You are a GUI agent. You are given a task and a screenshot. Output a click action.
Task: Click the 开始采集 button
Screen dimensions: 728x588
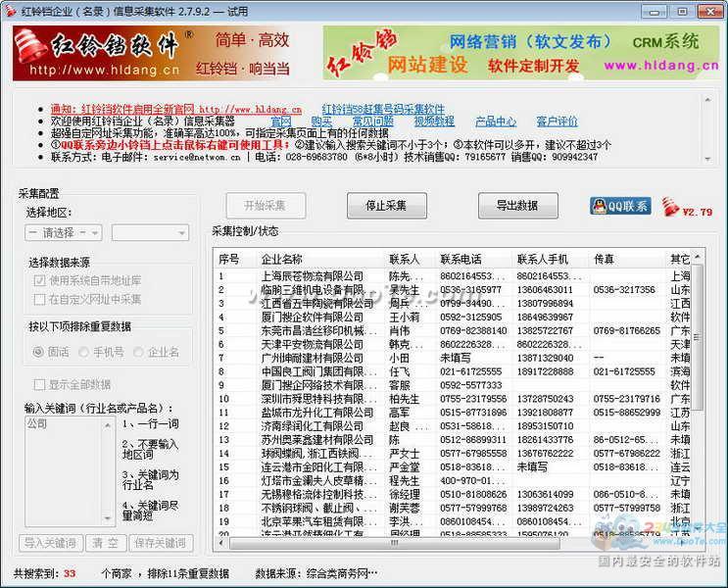[266, 206]
